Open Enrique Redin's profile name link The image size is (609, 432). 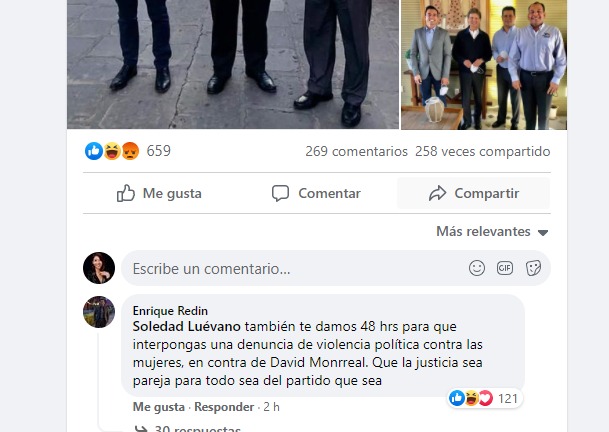coord(170,311)
